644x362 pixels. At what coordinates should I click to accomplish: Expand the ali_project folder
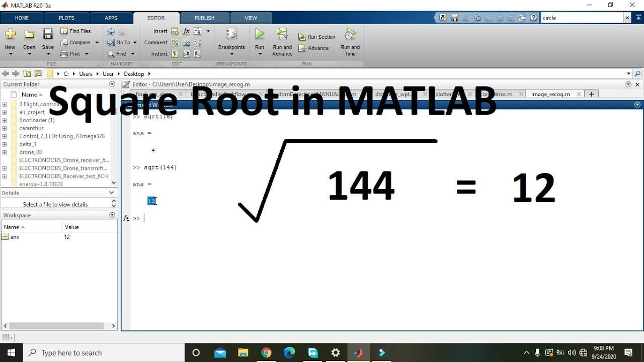click(5, 112)
